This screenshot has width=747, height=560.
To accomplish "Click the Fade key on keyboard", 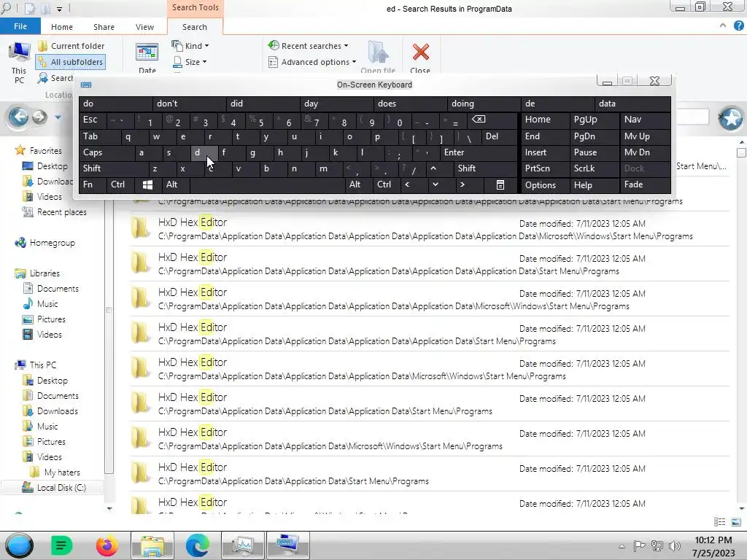I will point(645,184).
